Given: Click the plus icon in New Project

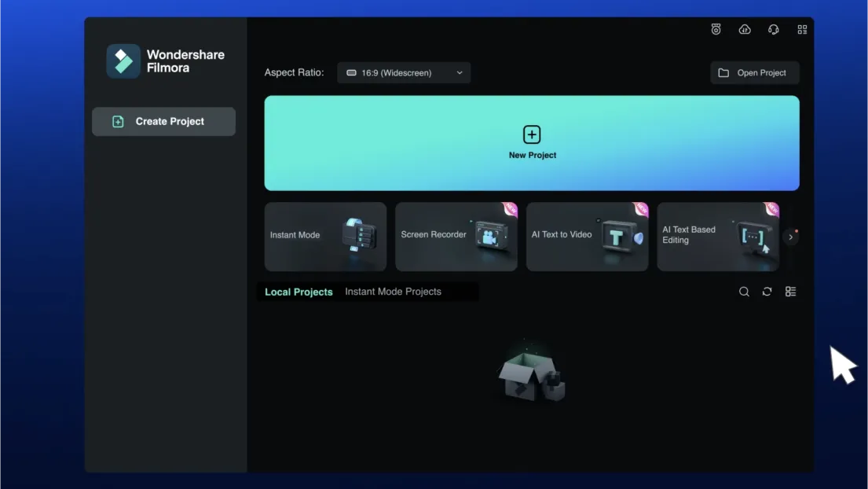Looking at the screenshot, I should pos(532,134).
